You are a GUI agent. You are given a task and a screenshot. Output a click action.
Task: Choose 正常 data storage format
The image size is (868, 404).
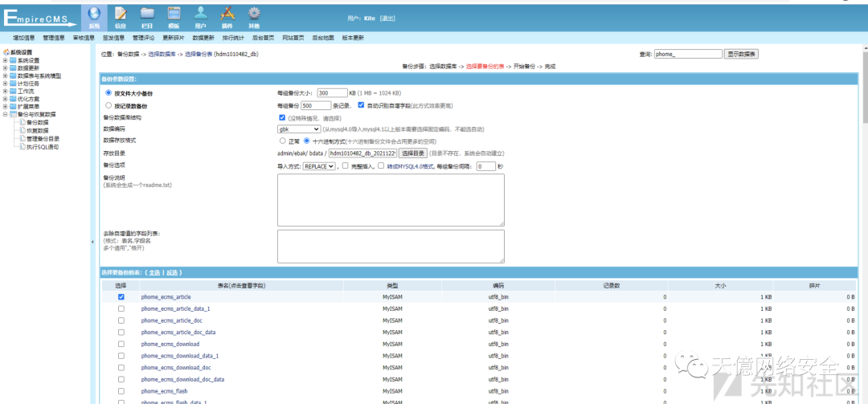(282, 141)
